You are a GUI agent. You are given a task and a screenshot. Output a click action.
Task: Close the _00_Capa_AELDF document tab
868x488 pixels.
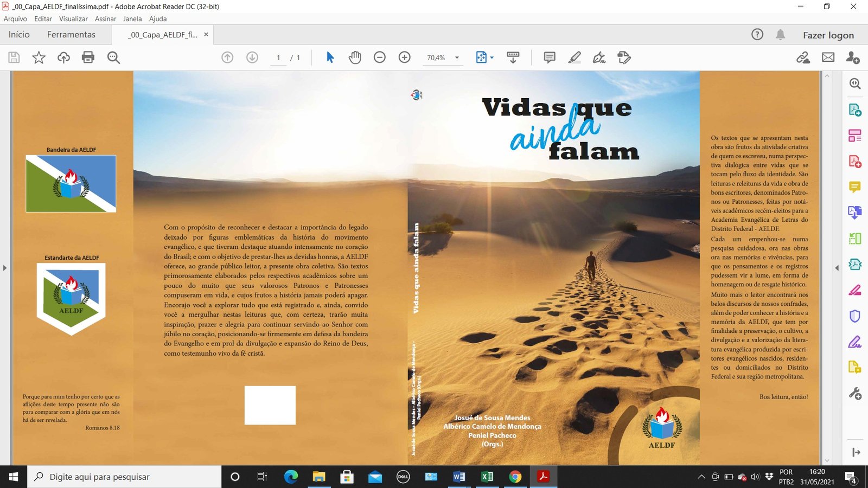[206, 35]
